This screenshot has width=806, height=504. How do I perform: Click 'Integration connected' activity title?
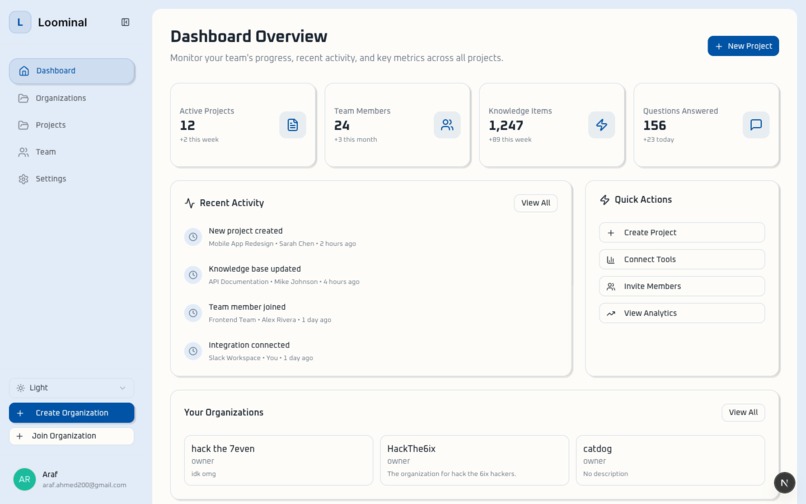coord(249,345)
